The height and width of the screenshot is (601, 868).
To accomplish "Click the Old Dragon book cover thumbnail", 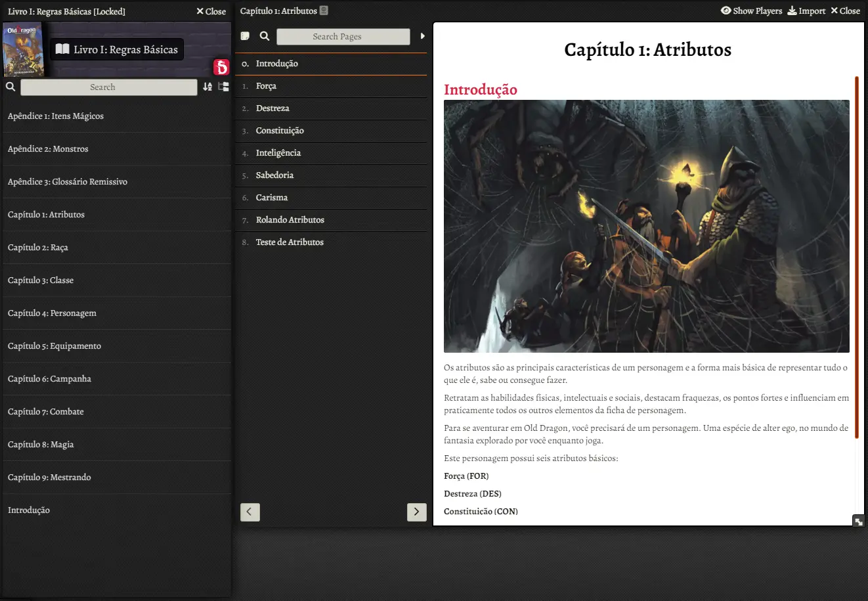I will pyautogui.click(x=22, y=50).
